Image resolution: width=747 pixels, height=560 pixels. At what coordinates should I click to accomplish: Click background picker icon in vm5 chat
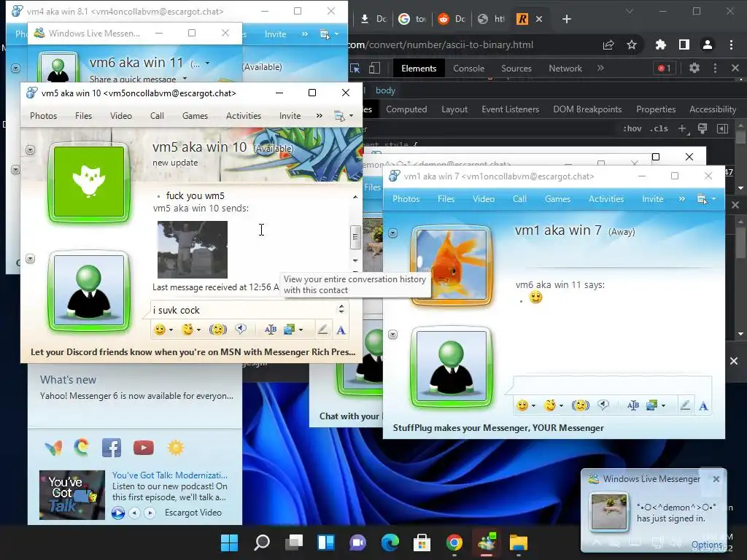289,330
